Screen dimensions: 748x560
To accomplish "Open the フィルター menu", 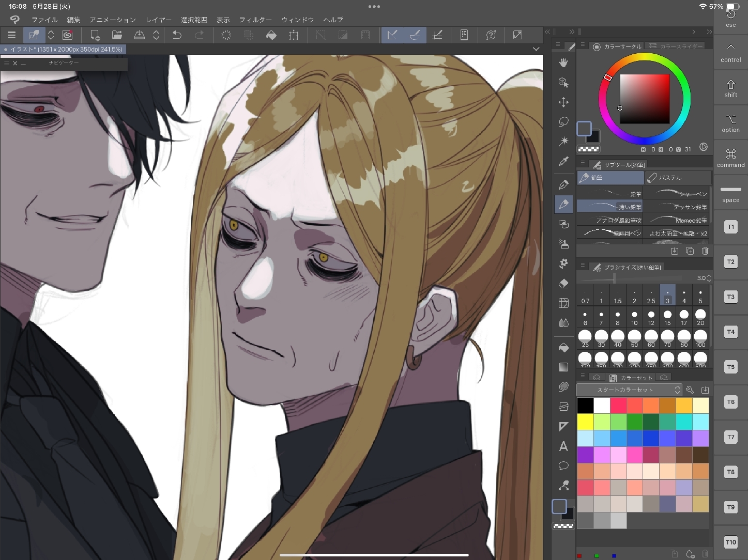I will coord(255,20).
